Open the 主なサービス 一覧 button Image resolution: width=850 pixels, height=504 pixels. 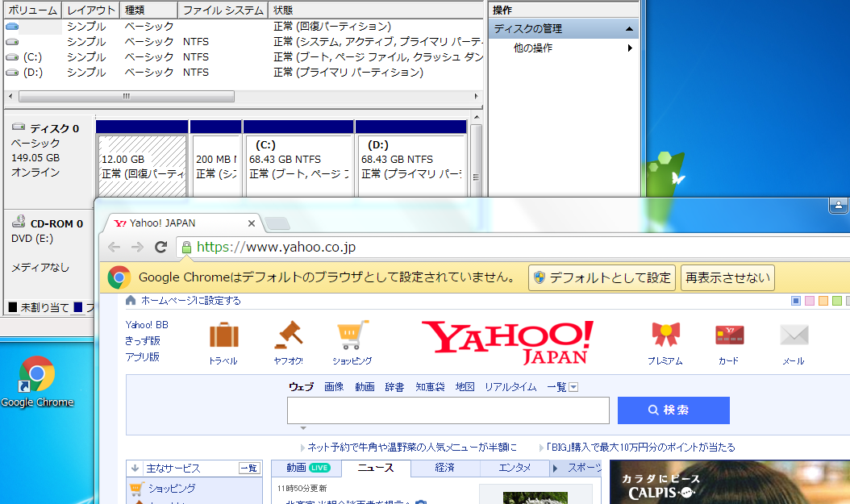[249, 469]
